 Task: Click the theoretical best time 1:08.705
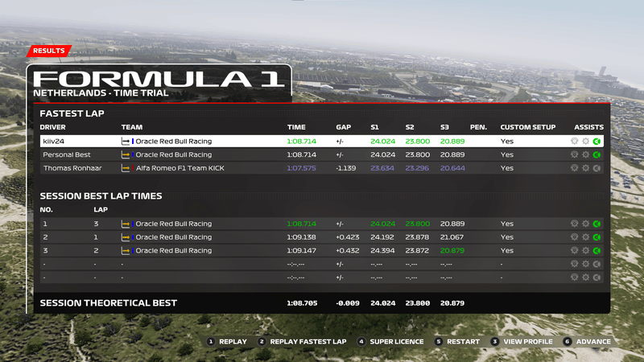(x=302, y=303)
